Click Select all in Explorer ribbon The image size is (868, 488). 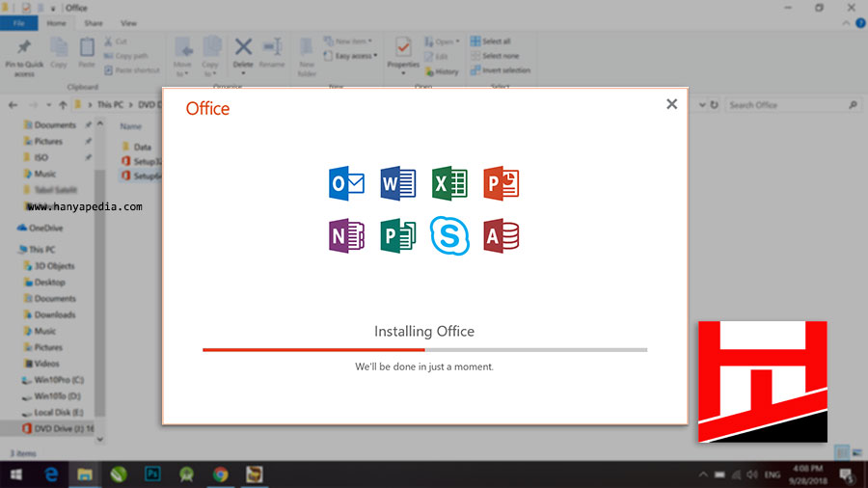tap(491, 41)
